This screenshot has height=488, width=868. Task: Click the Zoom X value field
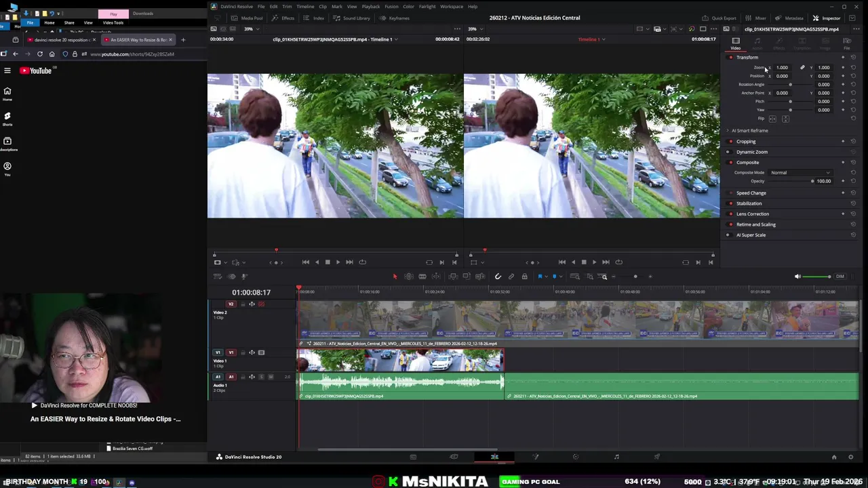pyautogui.click(x=784, y=68)
